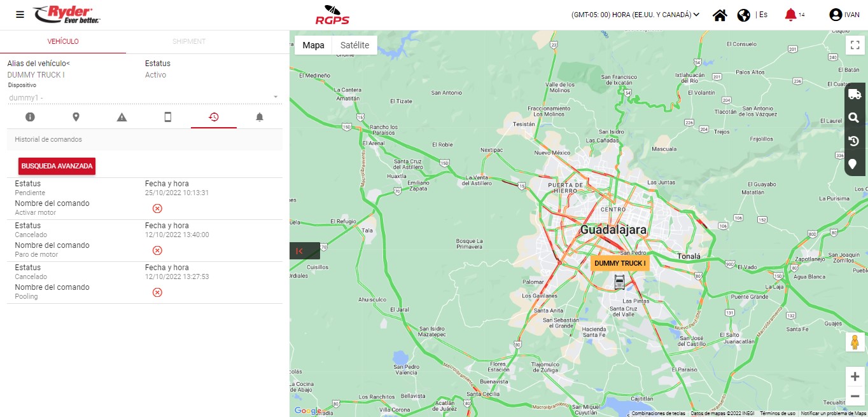Image resolution: width=868 pixels, height=417 pixels.
Task: Cancel the pending Activar motor command
Action: tap(157, 208)
